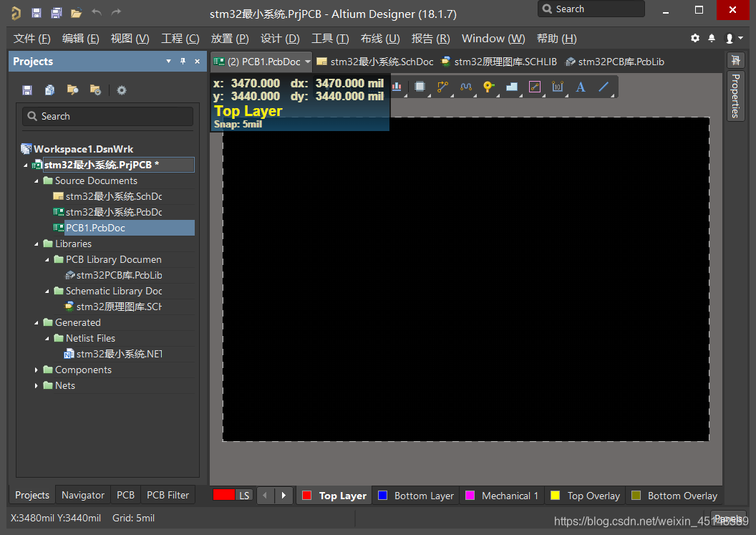This screenshot has width=756, height=535.
Task: Open stm32最小系统.NET netlist file in tree
Action: [x=118, y=354]
